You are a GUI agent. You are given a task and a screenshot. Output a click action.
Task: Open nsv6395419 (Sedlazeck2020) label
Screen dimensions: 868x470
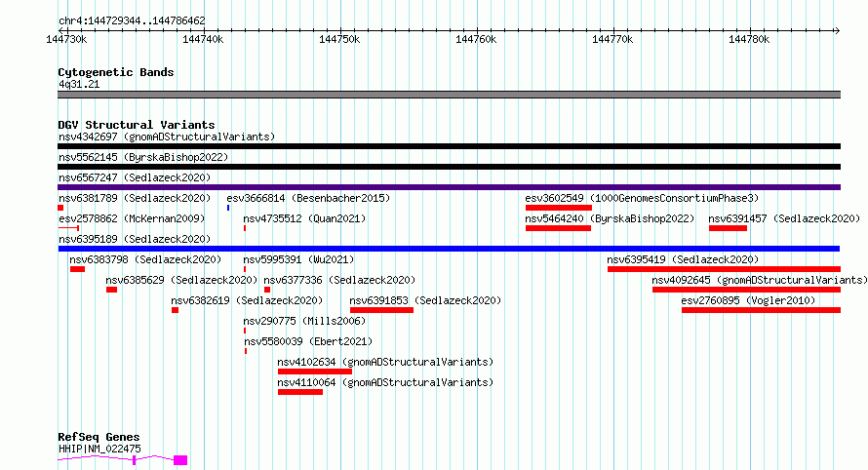683,259
